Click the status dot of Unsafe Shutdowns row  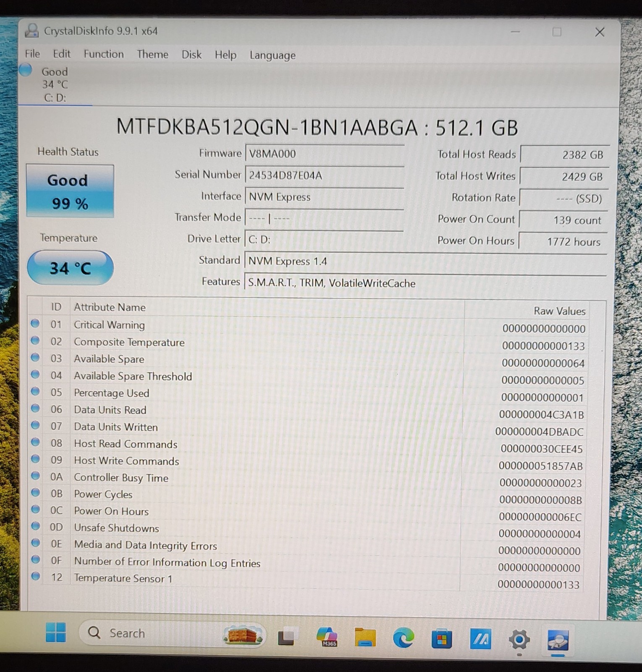click(36, 526)
